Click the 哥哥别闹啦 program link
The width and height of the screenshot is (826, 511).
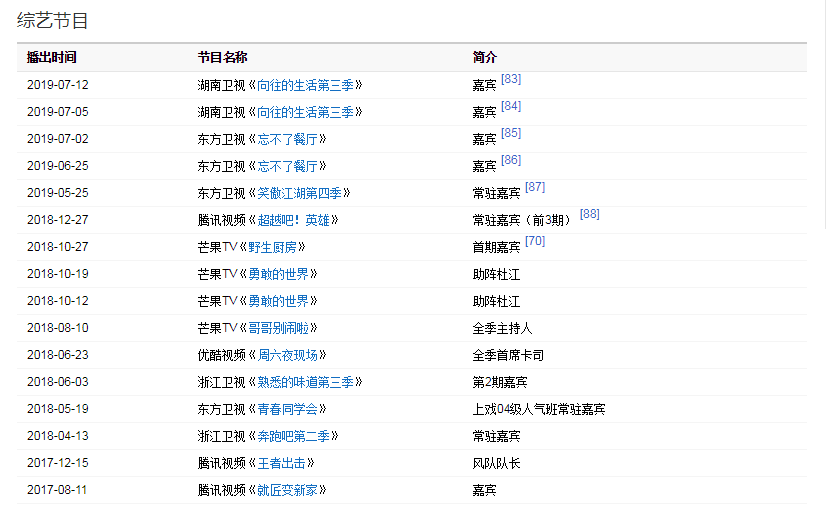click(x=279, y=328)
